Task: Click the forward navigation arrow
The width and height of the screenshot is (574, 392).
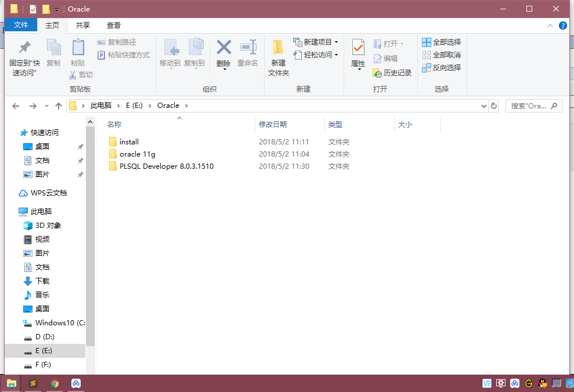Action: [x=33, y=106]
